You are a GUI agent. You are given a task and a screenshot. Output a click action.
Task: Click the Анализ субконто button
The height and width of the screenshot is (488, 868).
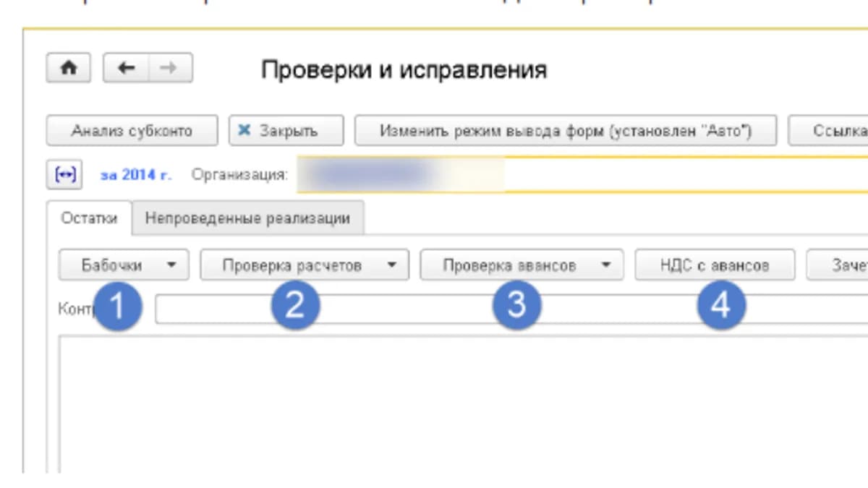click(x=132, y=131)
